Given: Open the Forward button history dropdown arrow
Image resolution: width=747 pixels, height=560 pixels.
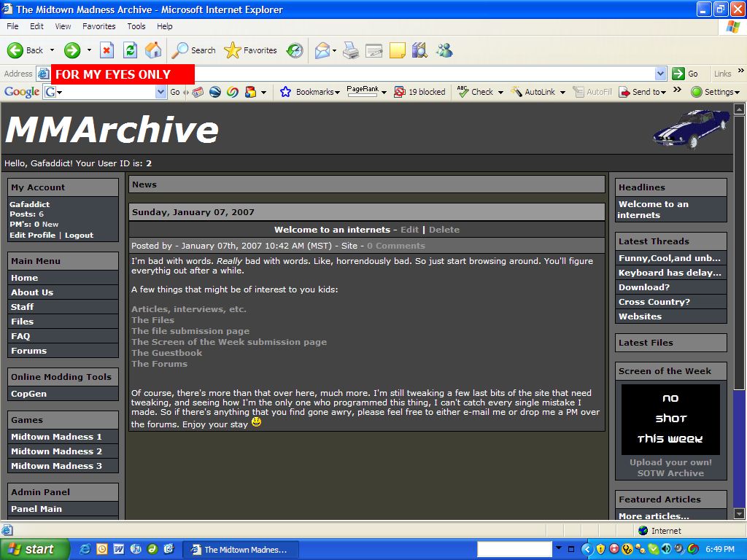Looking at the screenshot, I should pyautogui.click(x=89, y=50).
